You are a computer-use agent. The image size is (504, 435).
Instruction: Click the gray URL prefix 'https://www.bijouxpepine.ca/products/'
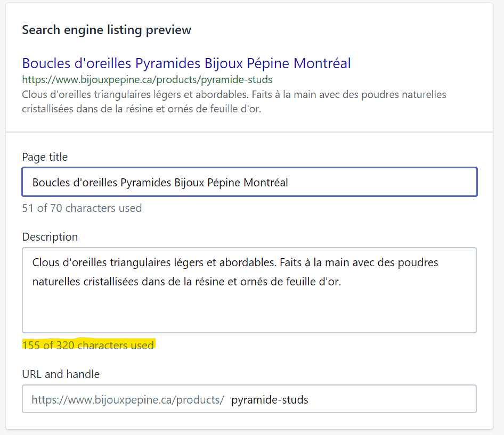pos(128,400)
